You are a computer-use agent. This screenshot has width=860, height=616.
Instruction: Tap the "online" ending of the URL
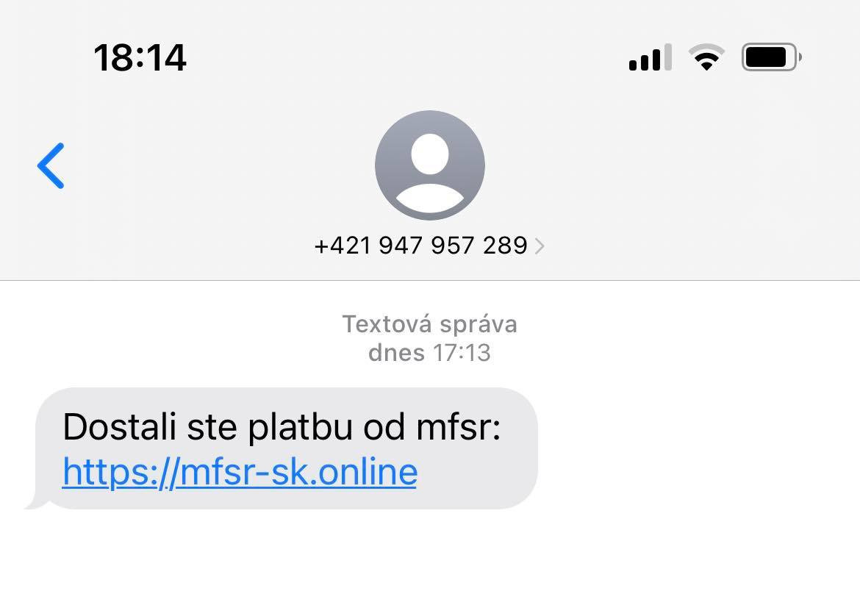(x=368, y=472)
